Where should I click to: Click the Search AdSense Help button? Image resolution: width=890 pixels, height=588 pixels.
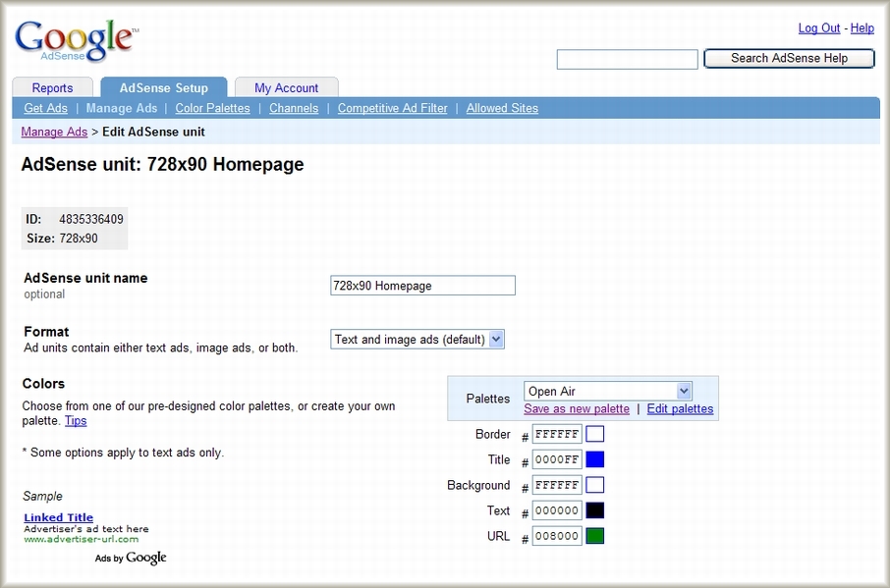click(x=789, y=58)
